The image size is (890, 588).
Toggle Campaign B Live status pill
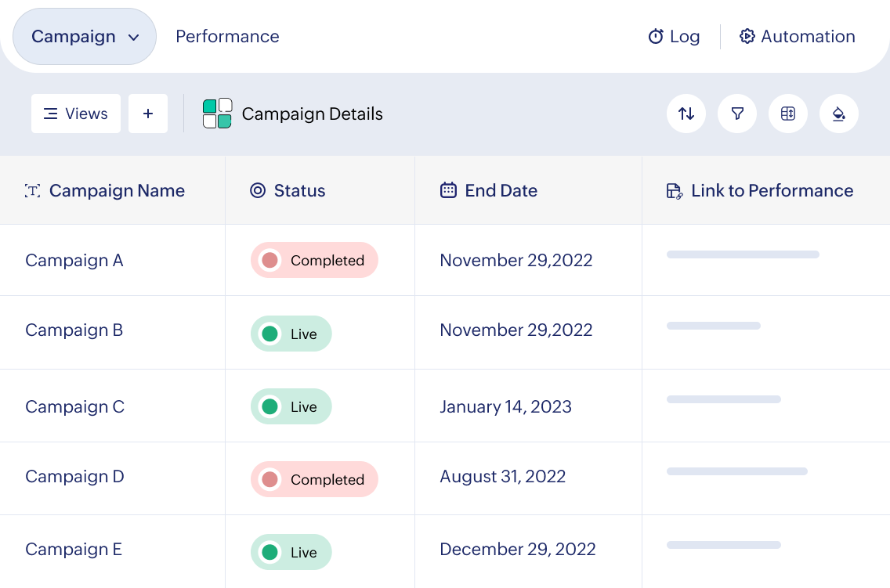(291, 334)
